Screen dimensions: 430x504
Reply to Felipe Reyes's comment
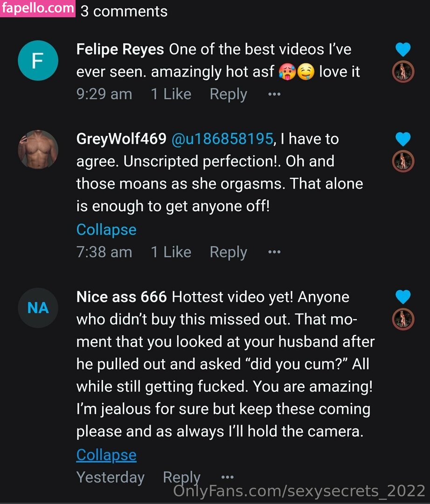click(x=228, y=94)
